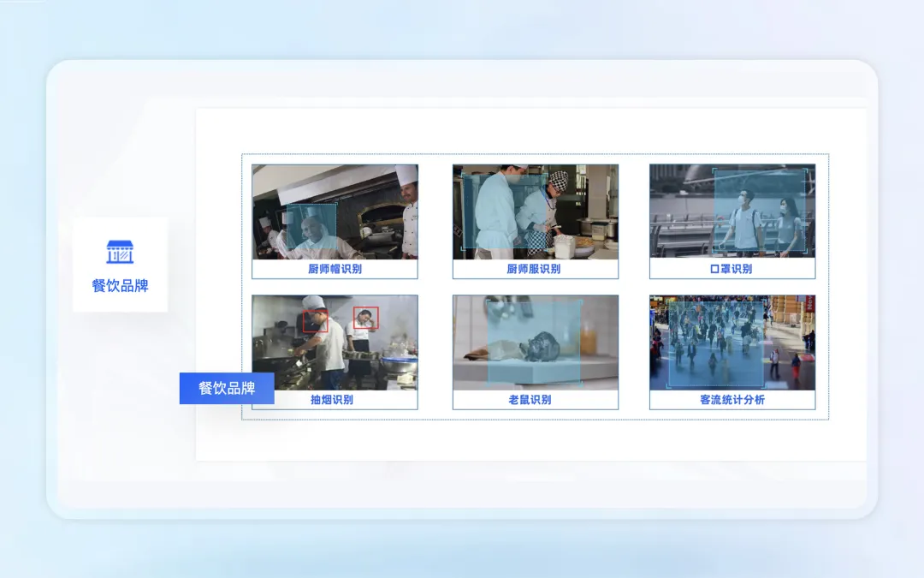Screen dimensions: 924x578
Task: Open the 口罩识别 thumbnail image
Action: [731, 212]
